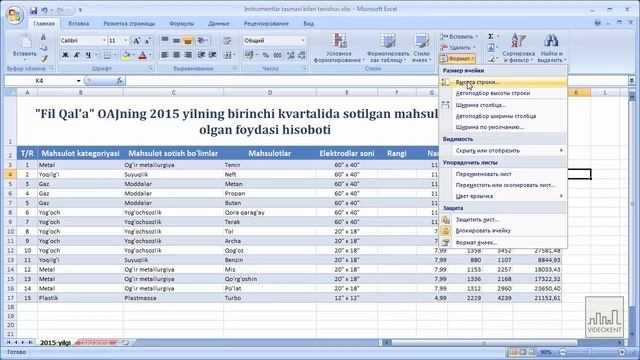Image resolution: width=640 pixels, height=360 pixels.
Task: Choose Переименовать лист entry
Action: pos(503,174)
